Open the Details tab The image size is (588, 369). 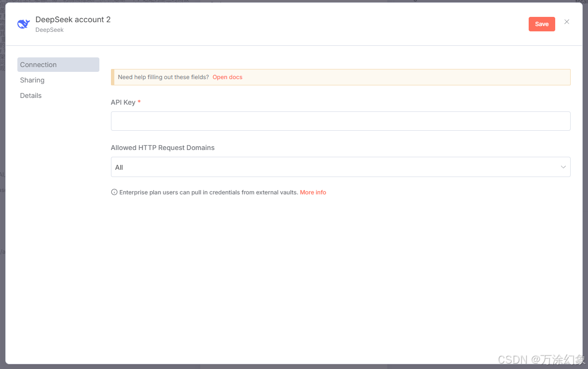tap(31, 96)
